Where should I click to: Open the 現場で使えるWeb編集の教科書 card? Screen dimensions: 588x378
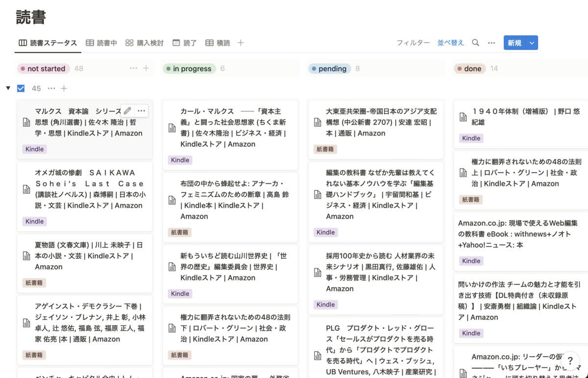coord(521,241)
